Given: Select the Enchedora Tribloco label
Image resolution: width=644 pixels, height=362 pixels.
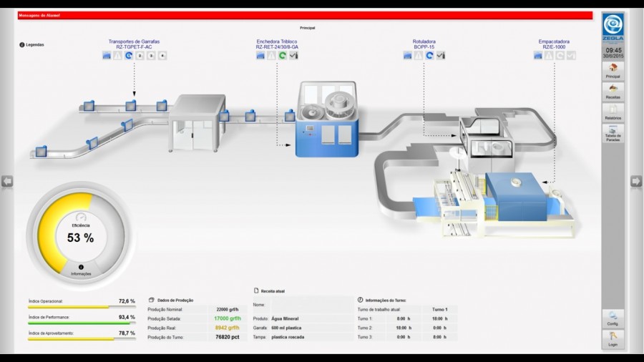Looking at the screenshot, I should coord(277,44).
